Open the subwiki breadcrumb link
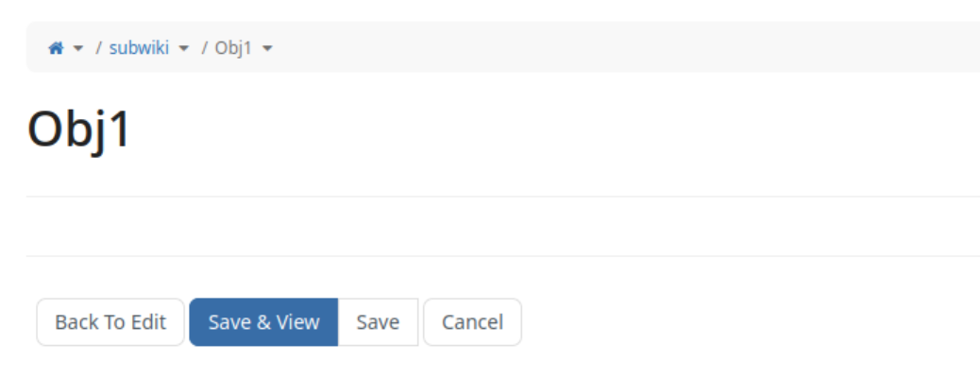The width and height of the screenshot is (980, 378). (139, 47)
